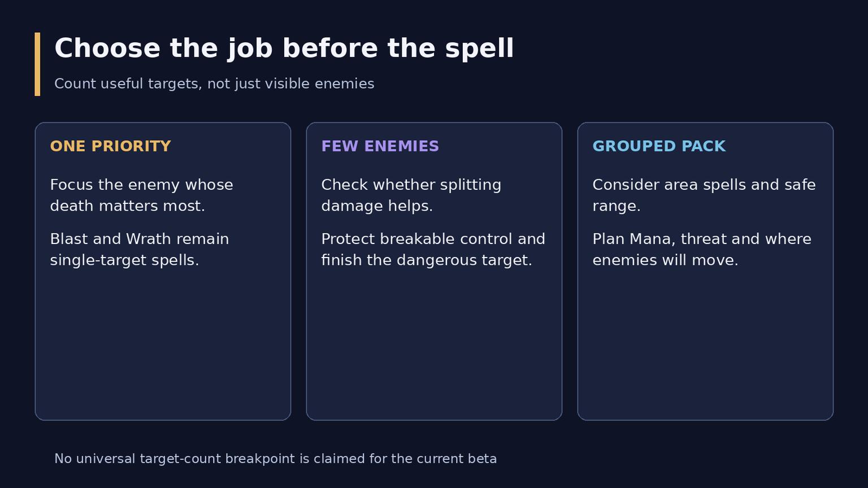Click the slide title 'Choose the job before the spell'

coord(284,49)
